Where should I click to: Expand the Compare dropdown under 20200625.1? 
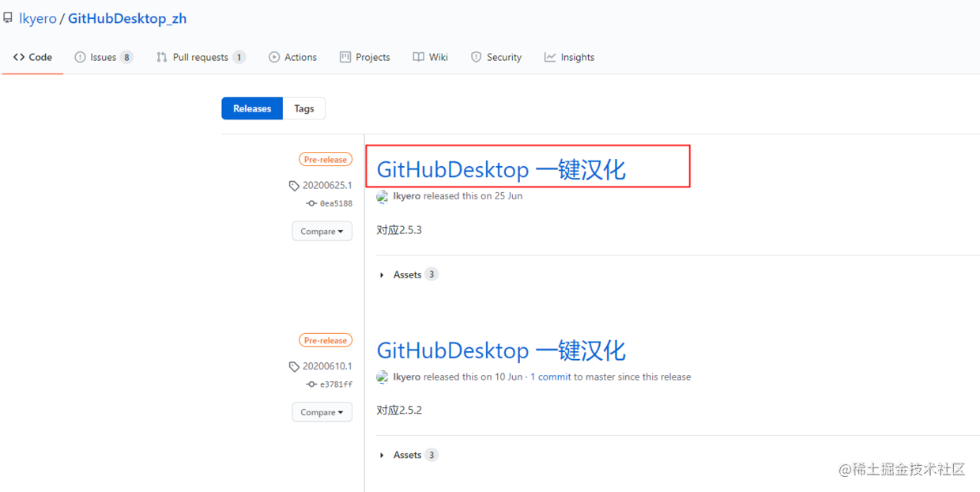point(322,231)
